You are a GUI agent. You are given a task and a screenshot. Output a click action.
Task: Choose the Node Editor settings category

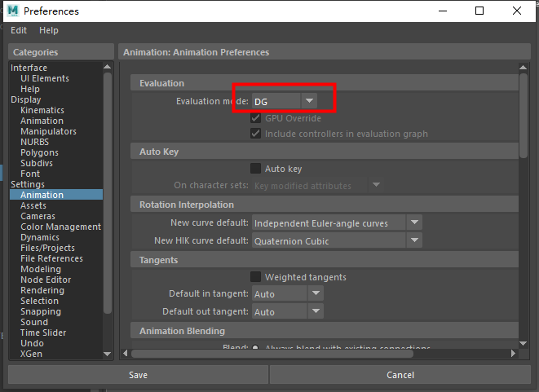[x=47, y=280]
